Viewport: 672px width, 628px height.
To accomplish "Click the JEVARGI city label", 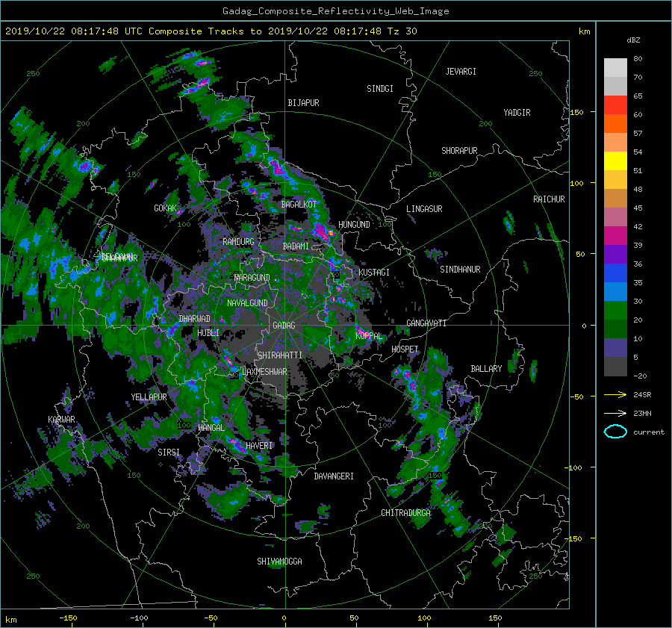I will [x=461, y=72].
